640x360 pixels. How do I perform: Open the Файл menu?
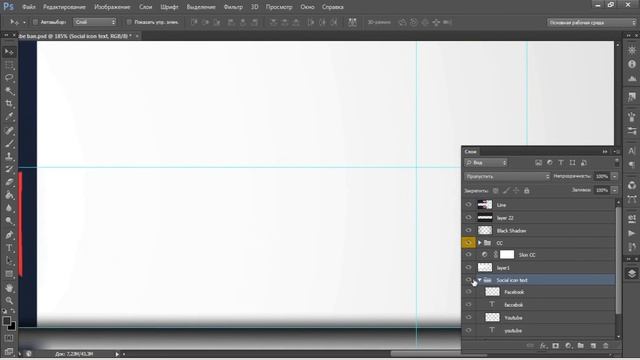click(29, 7)
